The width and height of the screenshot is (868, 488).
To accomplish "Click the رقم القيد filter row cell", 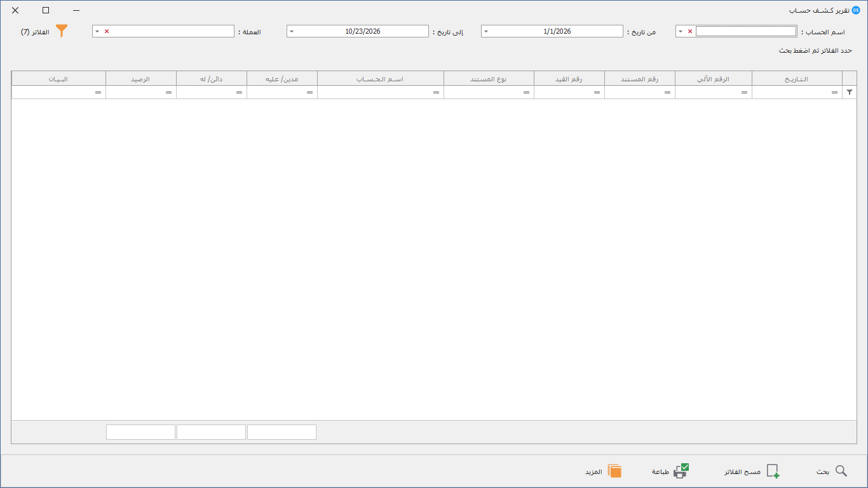I will (569, 93).
